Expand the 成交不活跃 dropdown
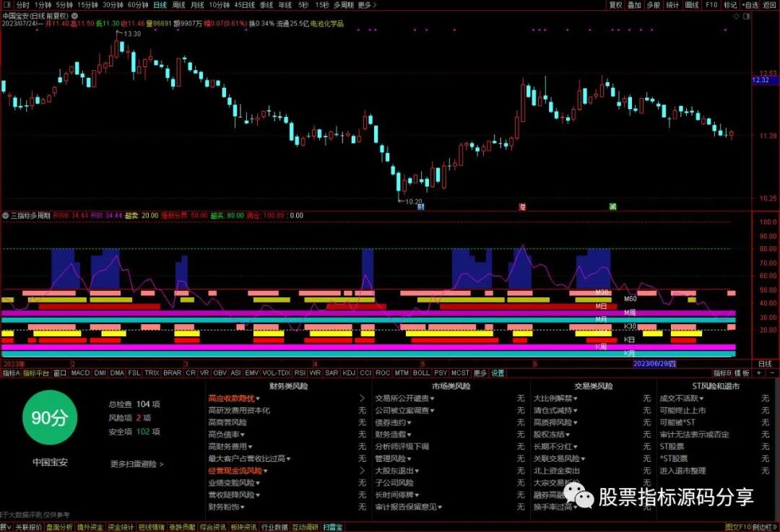 [x=701, y=398]
